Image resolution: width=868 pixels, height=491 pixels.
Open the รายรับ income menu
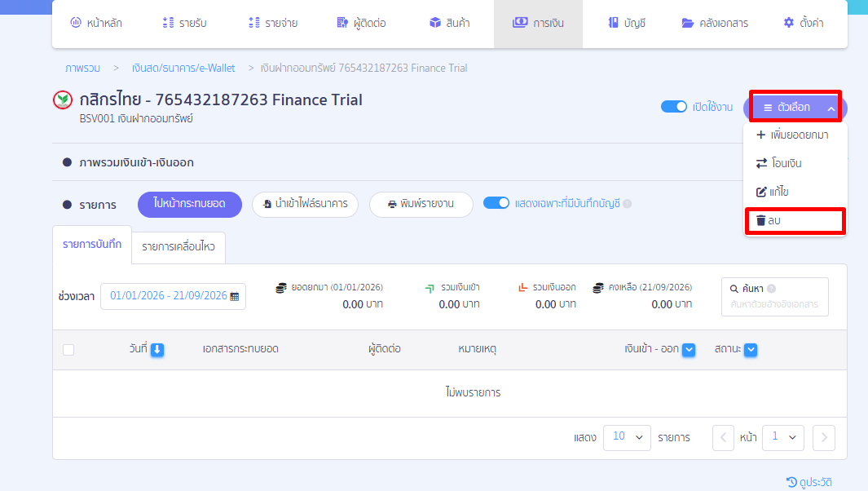pos(185,24)
